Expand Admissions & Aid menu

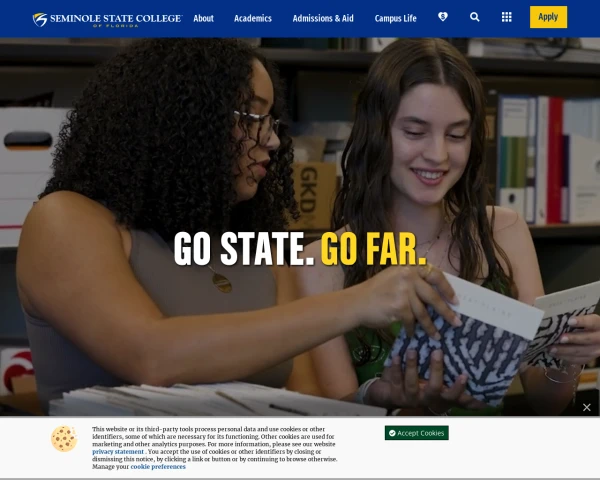click(323, 18)
